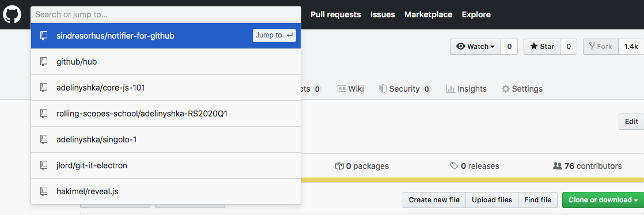This screenshot has height=215, width=644.
Task: Click the repo icon beside github/hub
Action: pos(44,62)
